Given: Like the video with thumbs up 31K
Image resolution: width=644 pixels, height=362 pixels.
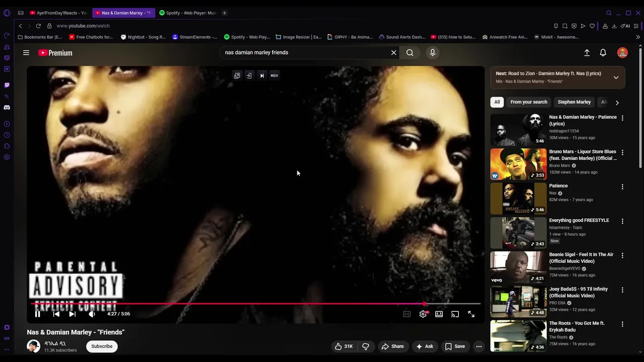Looking at the screenshot, I should [344, 346].
